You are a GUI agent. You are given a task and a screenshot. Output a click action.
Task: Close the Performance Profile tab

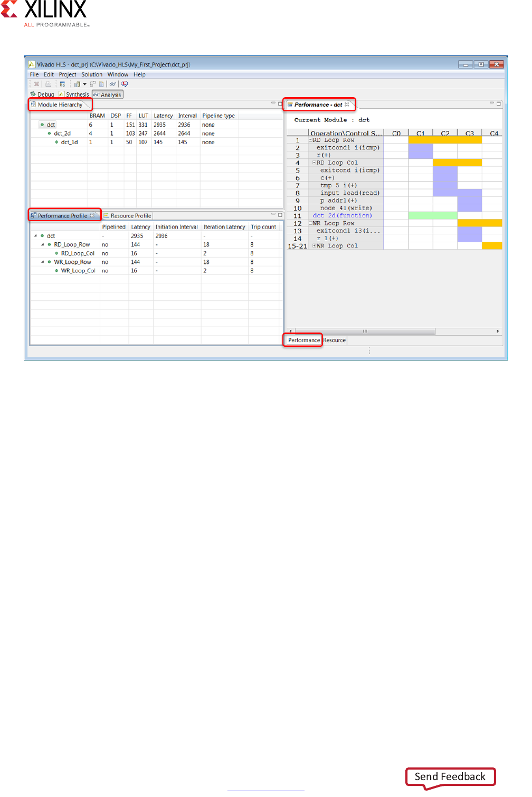92,215
